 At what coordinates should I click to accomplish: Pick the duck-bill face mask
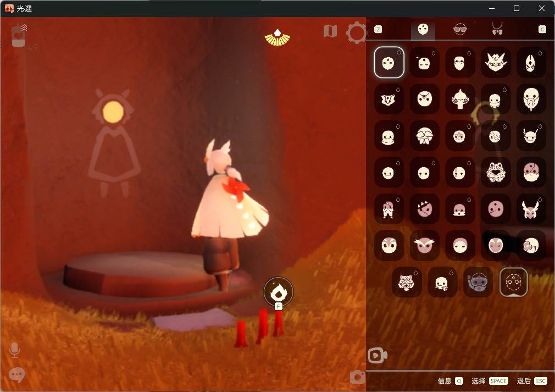[x=389, y=136]
